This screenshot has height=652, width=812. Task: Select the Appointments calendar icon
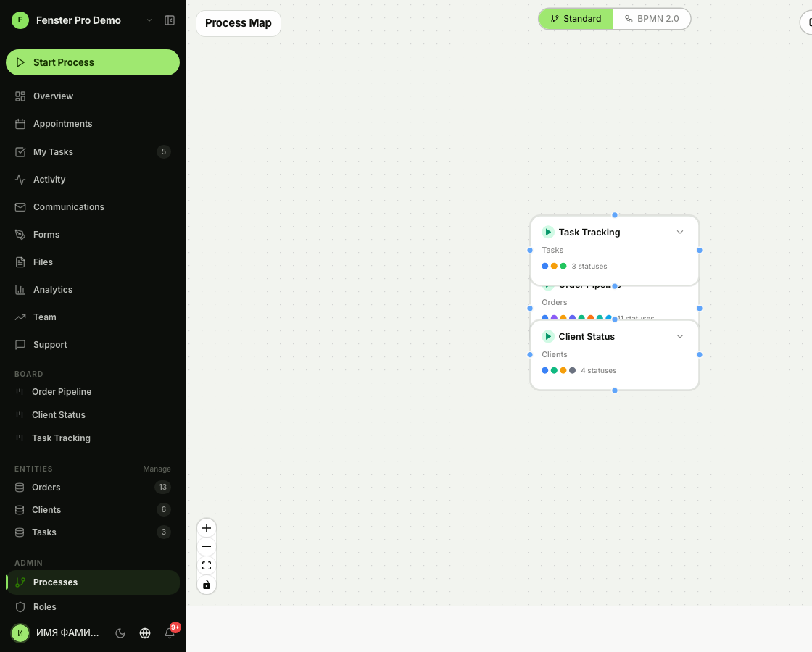coord(20,123)
